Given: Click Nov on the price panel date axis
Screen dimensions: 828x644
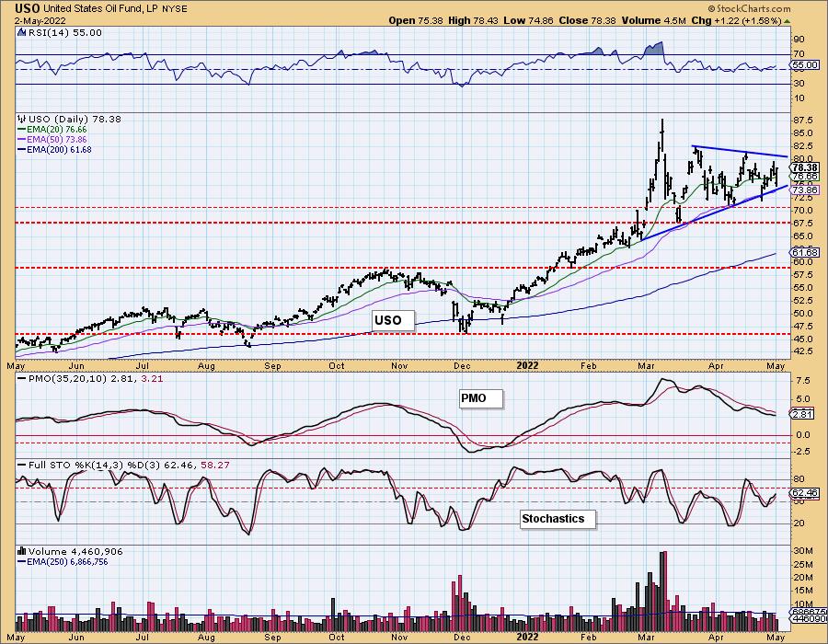Looking at the screenshot, I should pos(399,366).
